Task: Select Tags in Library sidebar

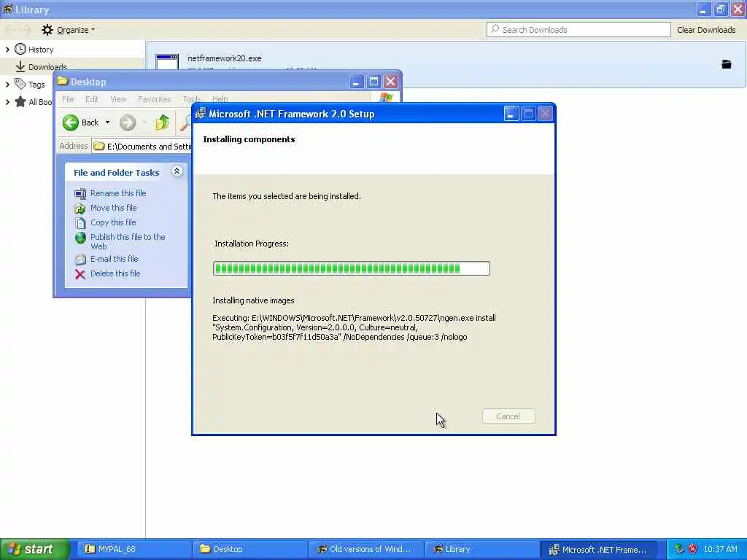Action: pos(36,85)
